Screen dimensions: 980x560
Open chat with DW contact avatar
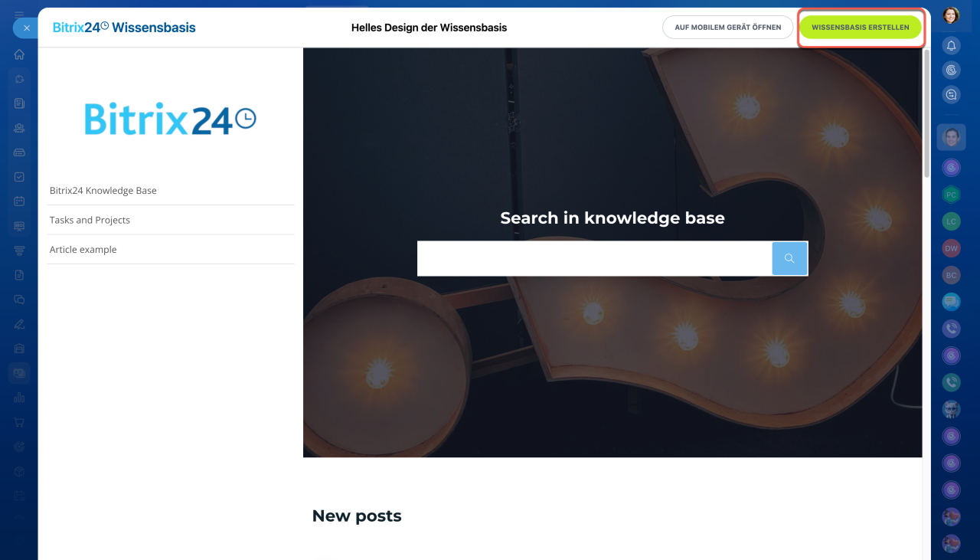pyautogui.click(x=951, y=248)
